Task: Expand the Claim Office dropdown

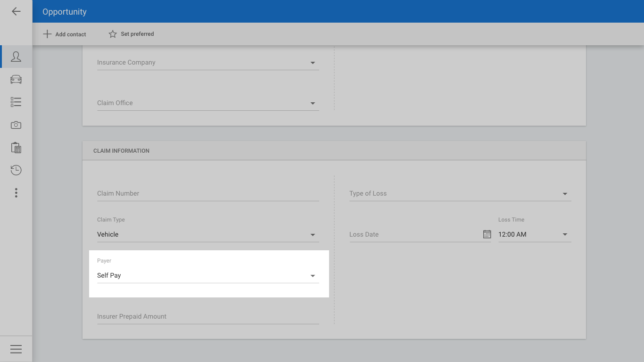Action: tap(208, 103)
